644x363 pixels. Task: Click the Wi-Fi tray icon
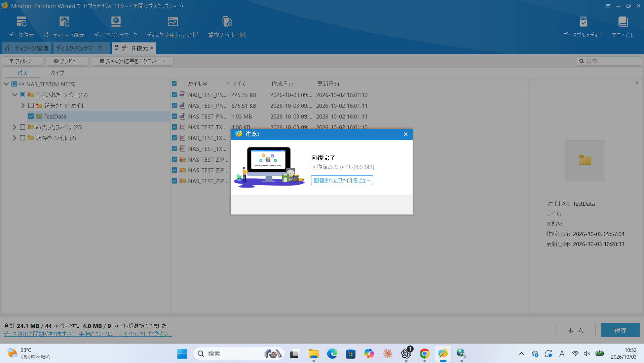(575, 354)
